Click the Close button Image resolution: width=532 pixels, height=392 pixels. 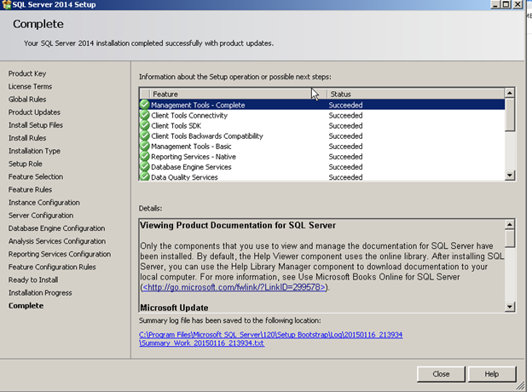(x=441, y=374)
